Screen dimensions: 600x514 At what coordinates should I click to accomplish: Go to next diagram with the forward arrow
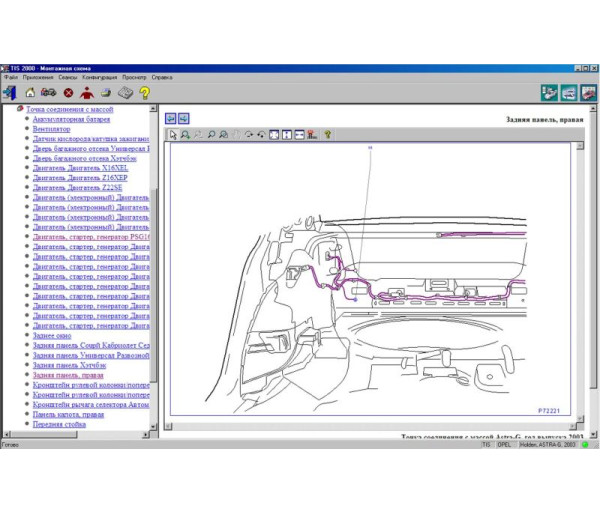pos(184,118)
